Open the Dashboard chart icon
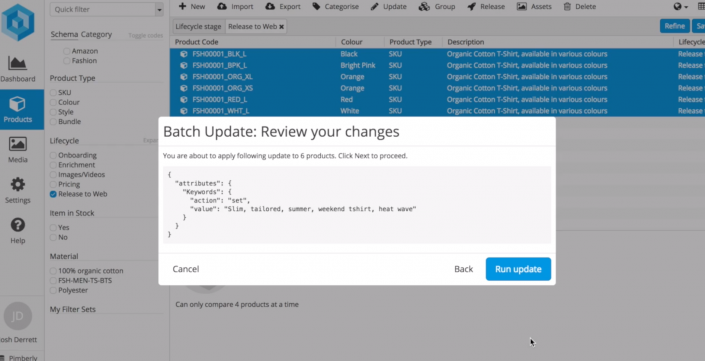705x361 pixels. 18,62
